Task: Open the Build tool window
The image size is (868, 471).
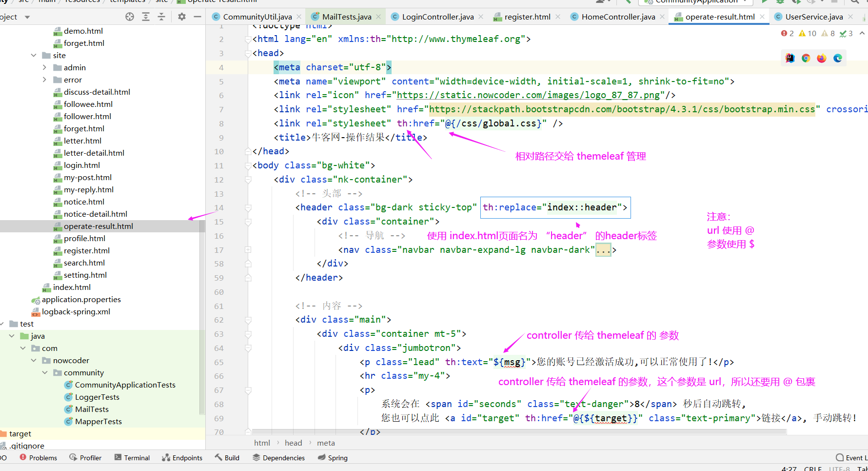Action: (227, 458)
